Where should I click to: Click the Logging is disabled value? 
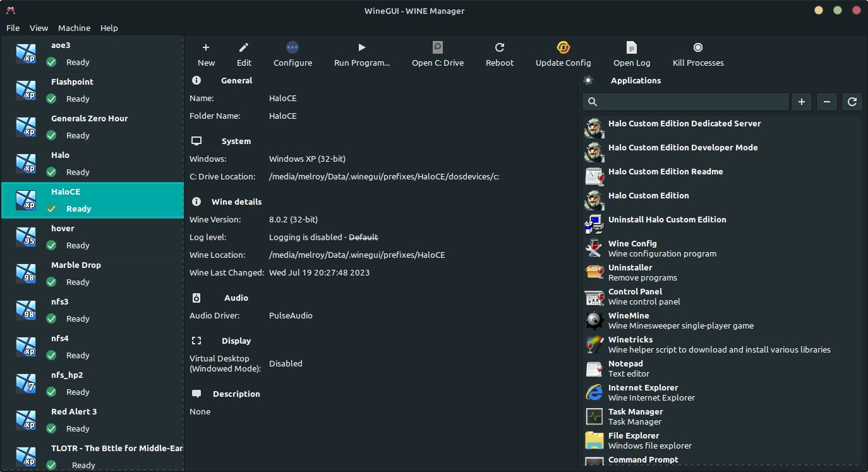[323, 237]
